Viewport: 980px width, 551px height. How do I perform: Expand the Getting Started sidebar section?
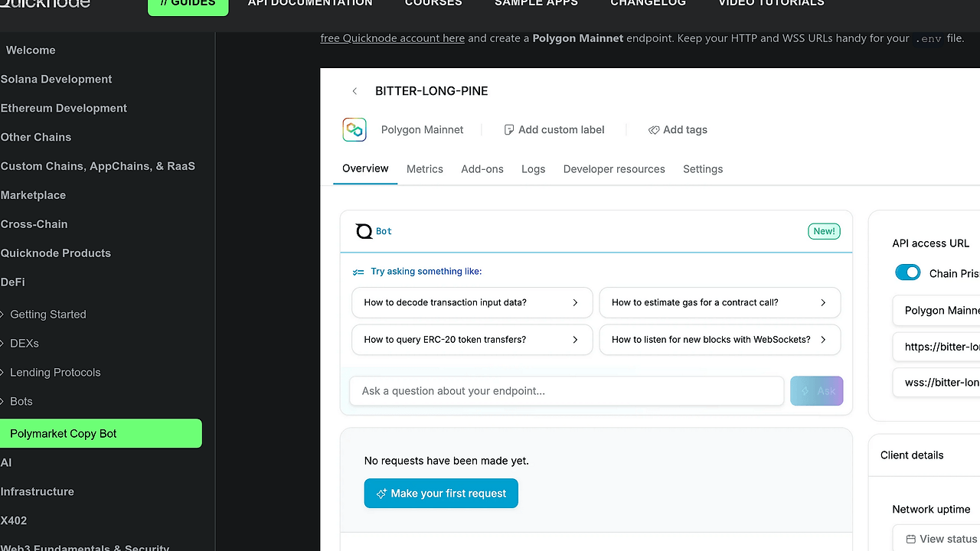[x=2, y=315]
